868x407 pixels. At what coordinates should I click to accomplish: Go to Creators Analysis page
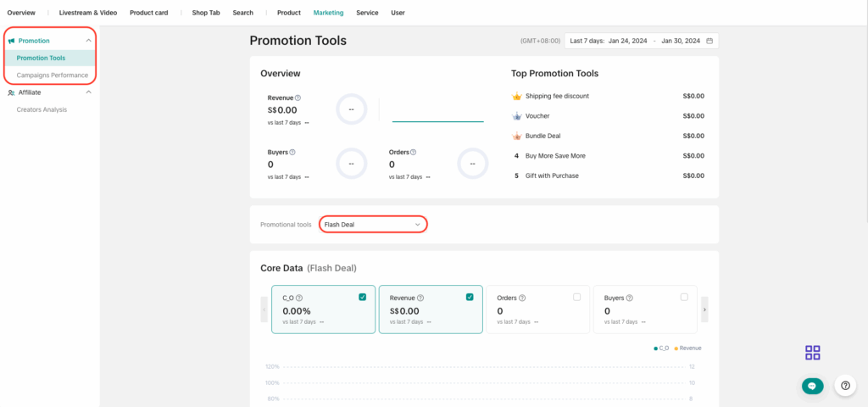42,109
